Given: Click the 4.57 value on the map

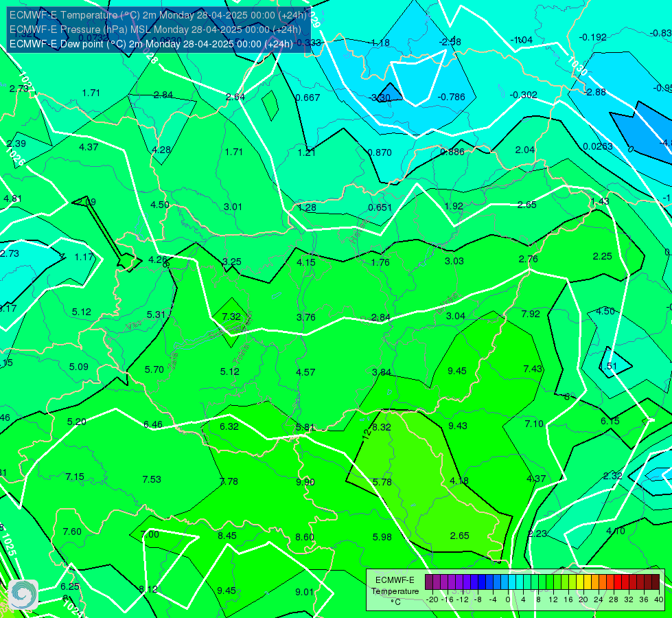Looking at the screenshot, I should pos(305,372).
